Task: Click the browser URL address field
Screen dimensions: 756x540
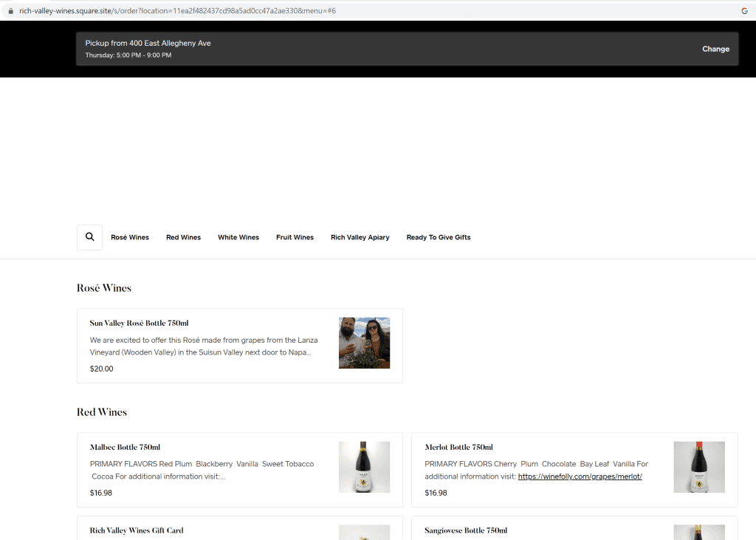Action: pos(376,10)
